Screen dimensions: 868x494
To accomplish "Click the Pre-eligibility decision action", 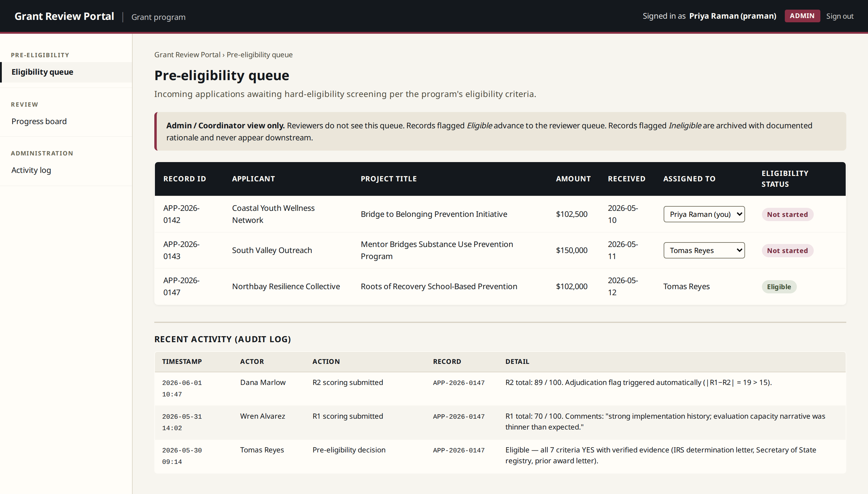I will [349, 450].
